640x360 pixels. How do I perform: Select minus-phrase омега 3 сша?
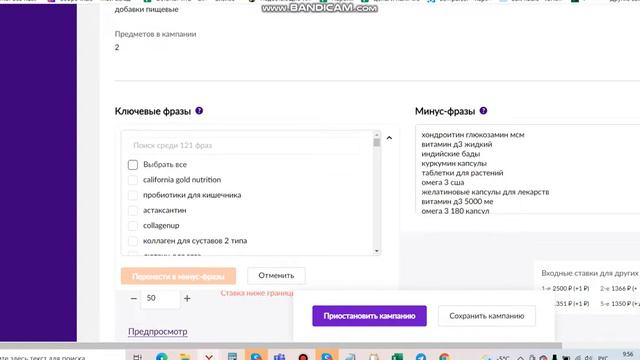442,182
